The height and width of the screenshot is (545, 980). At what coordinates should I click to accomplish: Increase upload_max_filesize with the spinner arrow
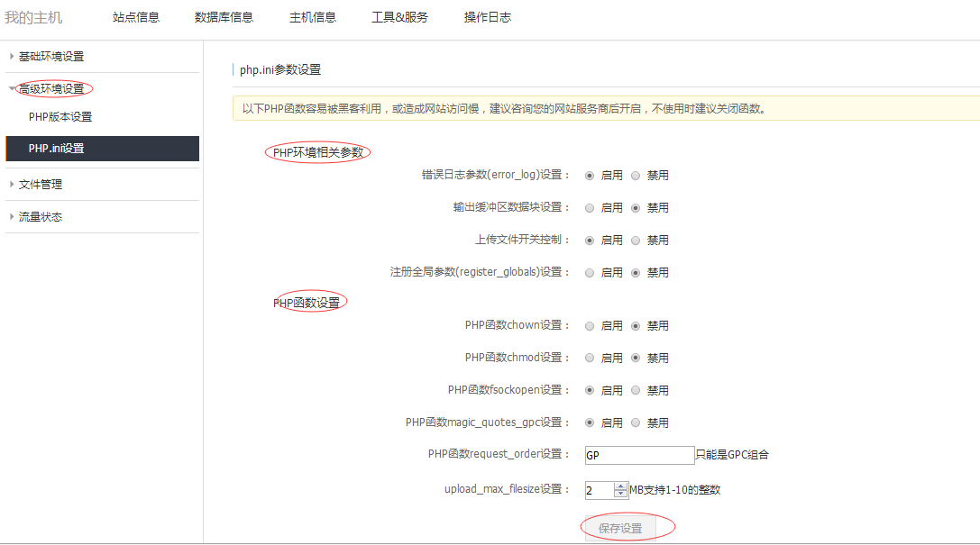point(620,486)
